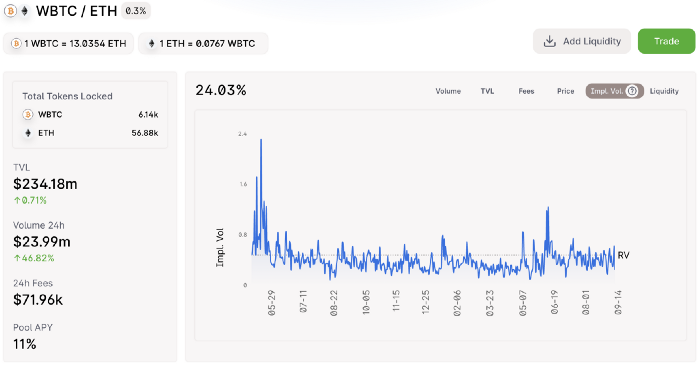Click the ETH diamond icon beside pair title
Image resolution: width=700 pixels, height=365 pixels.
click(x=25, y=11)
